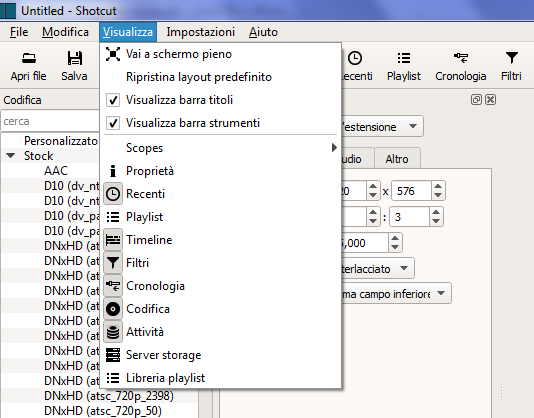The height and width of the screenshot is (418, 534).
Task: Toggle the Filtri funnel icon in menu
Action: point(113,263)
